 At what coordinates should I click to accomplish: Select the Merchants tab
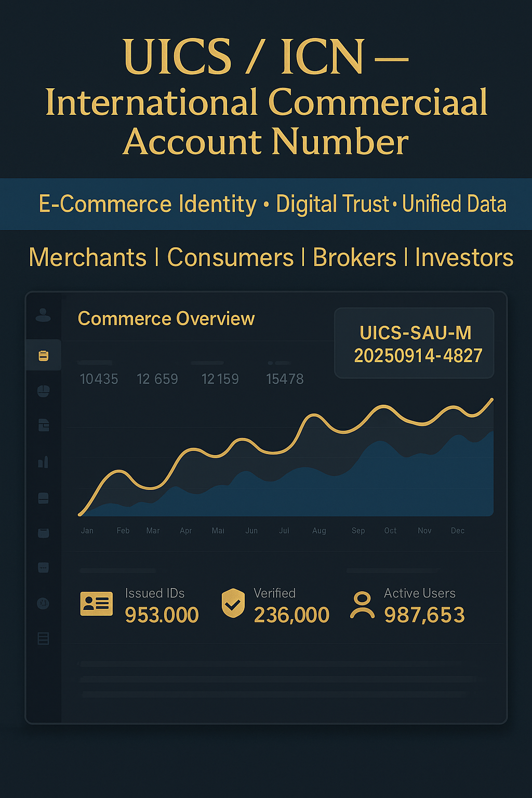[88, 258]
